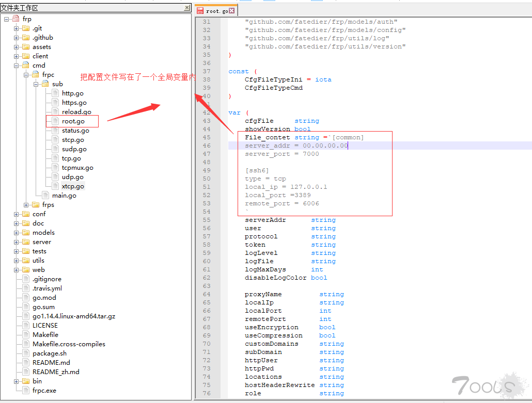
Task: Expand the doc folder
Action: (x=17, y=224)
